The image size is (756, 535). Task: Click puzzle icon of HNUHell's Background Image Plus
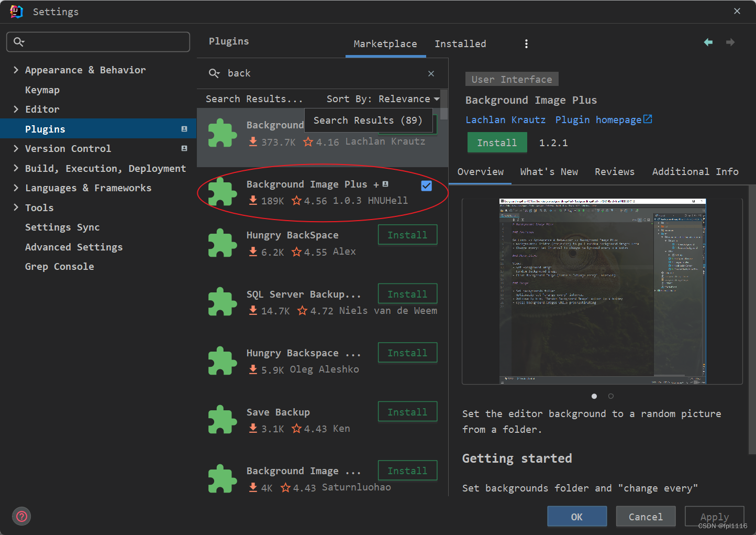tap(223, 192)
